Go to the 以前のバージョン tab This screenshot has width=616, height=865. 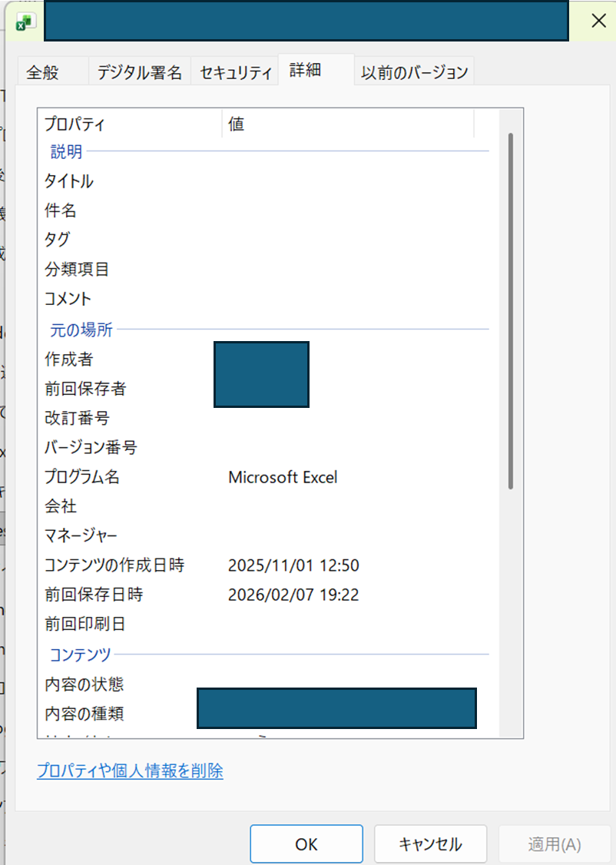414,73
